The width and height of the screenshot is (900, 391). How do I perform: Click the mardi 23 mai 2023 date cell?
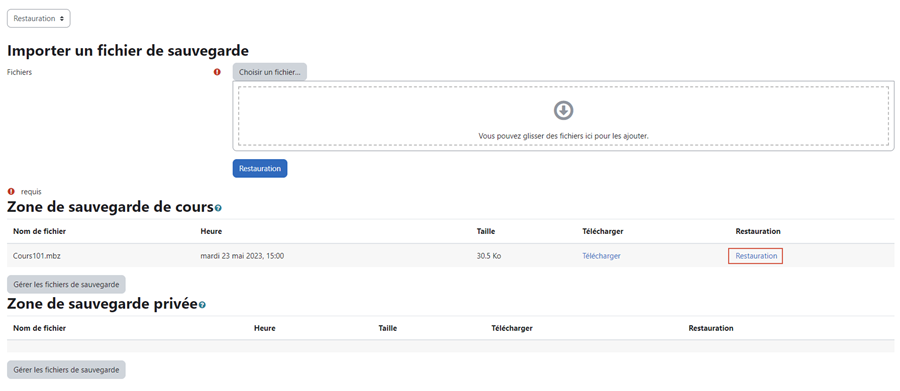point(242,256)
